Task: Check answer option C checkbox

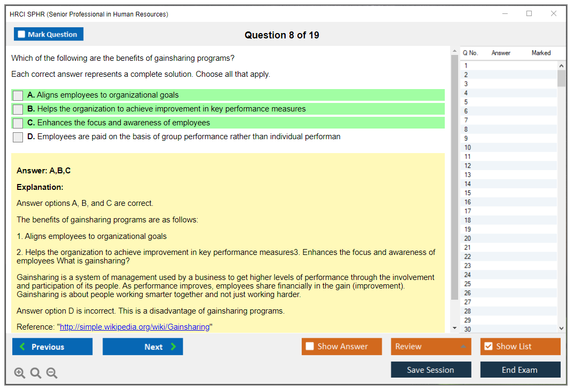Action: tap(18, 123)
